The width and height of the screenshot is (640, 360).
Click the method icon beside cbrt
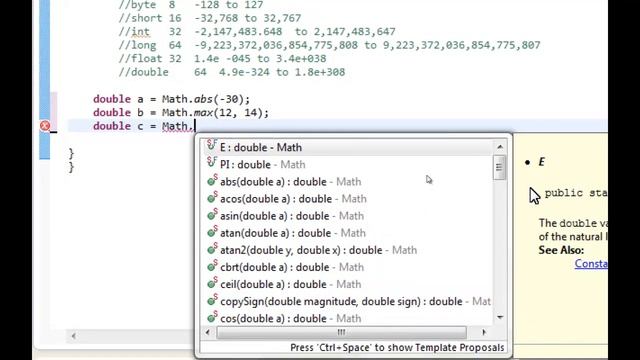click(212, 266)
